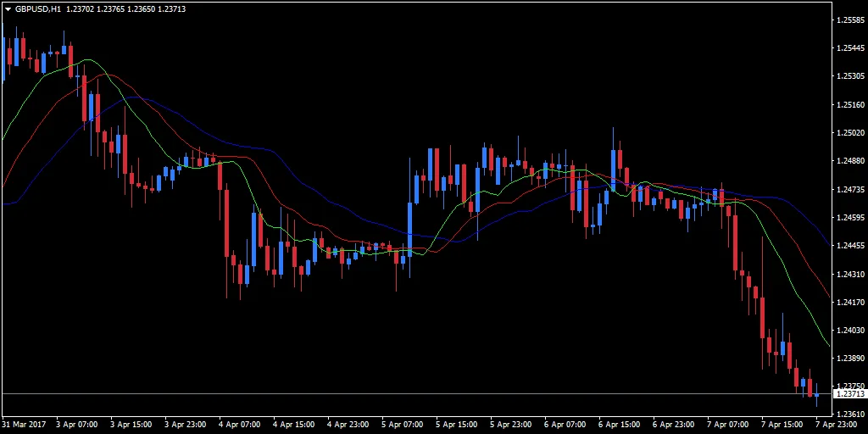The width and height of the screenshot is (868, 434).
Task: Click the 1.24030 price scale label
Action: [850, 331]
